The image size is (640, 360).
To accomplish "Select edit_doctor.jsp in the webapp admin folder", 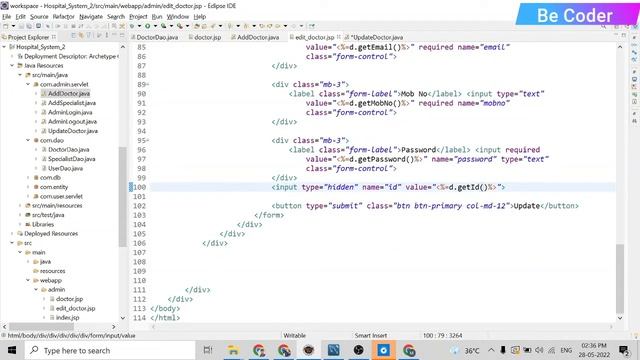I will click(x=75, y=309).
